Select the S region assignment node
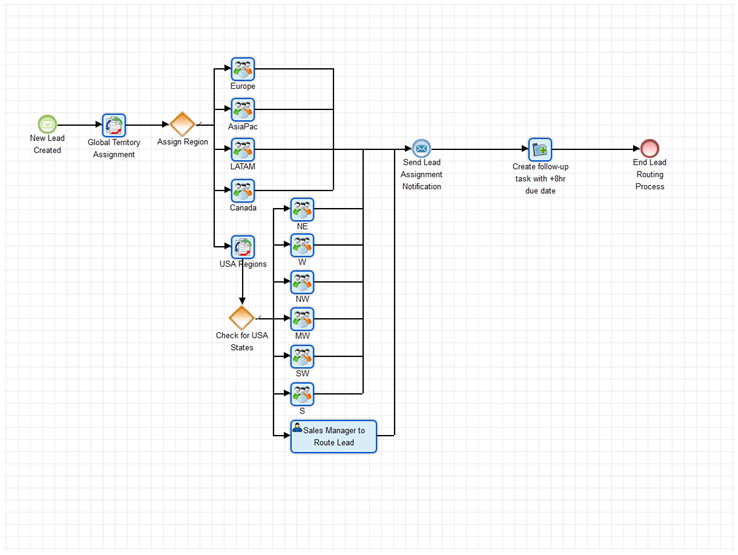This screenshot has width=738, height=555. click(302, 394)
